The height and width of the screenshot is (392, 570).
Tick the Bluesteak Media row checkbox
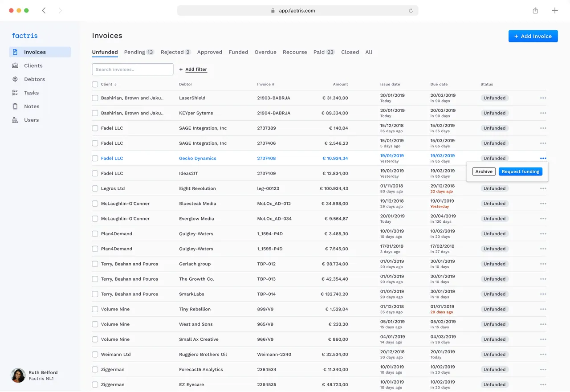click(95, 204)
